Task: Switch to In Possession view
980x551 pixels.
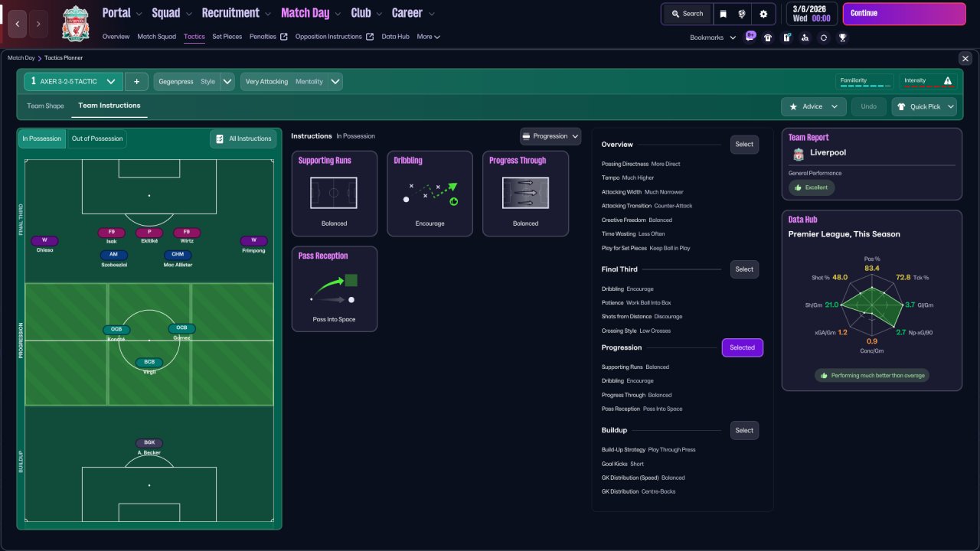Action: 42,139
